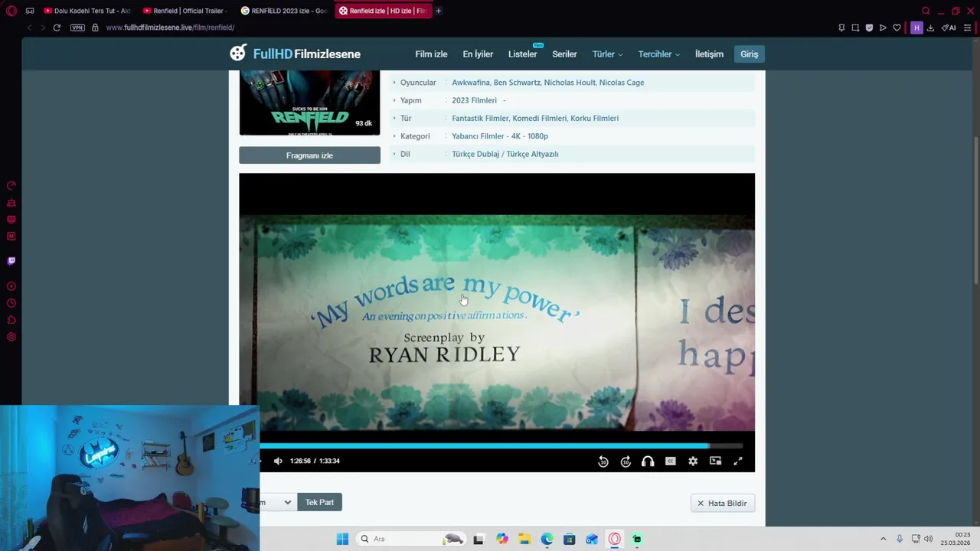Open the browser downloads icon
This screenshot has width=980, height=551.
click(930, 28)
